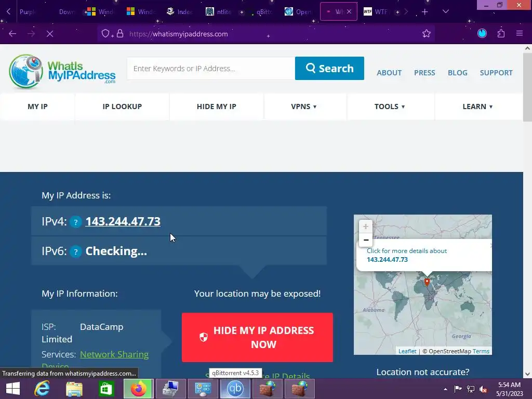
Task: Expand the LEARN dropdown menu
Action: tap(477, 107)
